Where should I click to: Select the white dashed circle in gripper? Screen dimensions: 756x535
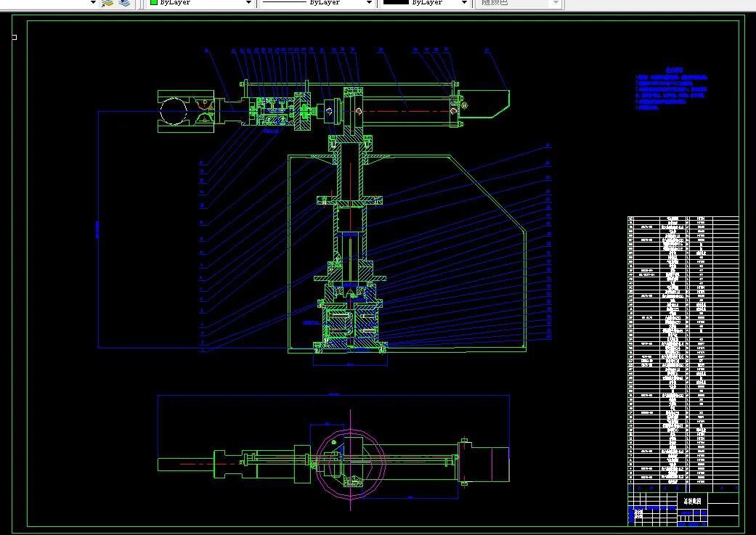(x=174, y=112)
